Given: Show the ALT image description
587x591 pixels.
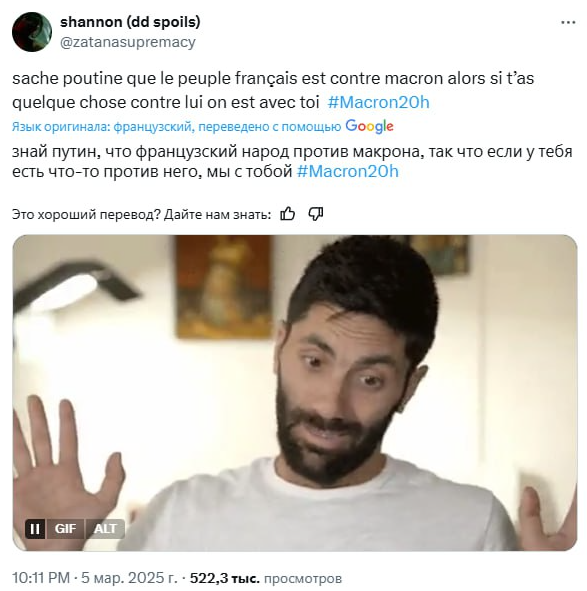Looking at the screenshot, I should tap(105, 529).
